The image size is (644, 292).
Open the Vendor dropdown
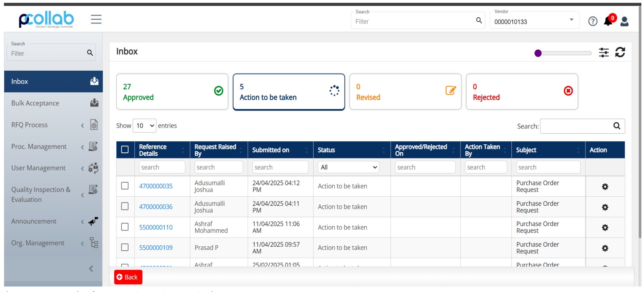tap(535, 20)
